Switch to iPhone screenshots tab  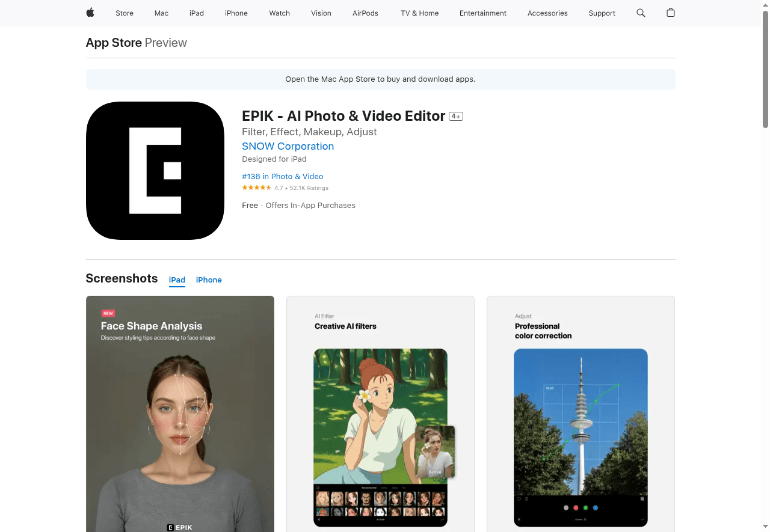(209, 280)
